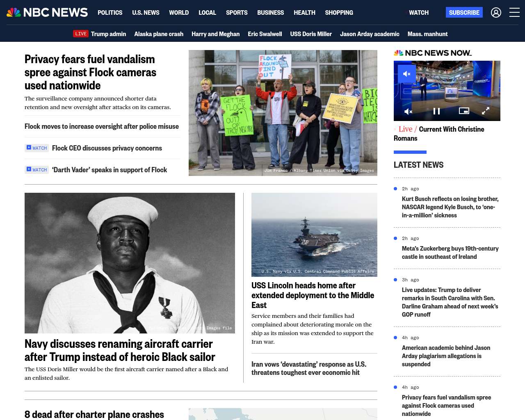Image resolution: width=525 pixels, height=420 pixels.
Task: Click the NBC News peacock logo
Action: (47, 13)
